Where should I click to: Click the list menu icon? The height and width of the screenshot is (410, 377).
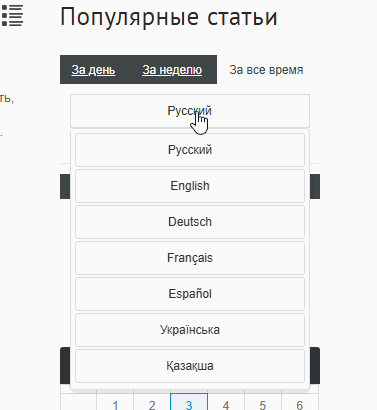pos(12,15)
